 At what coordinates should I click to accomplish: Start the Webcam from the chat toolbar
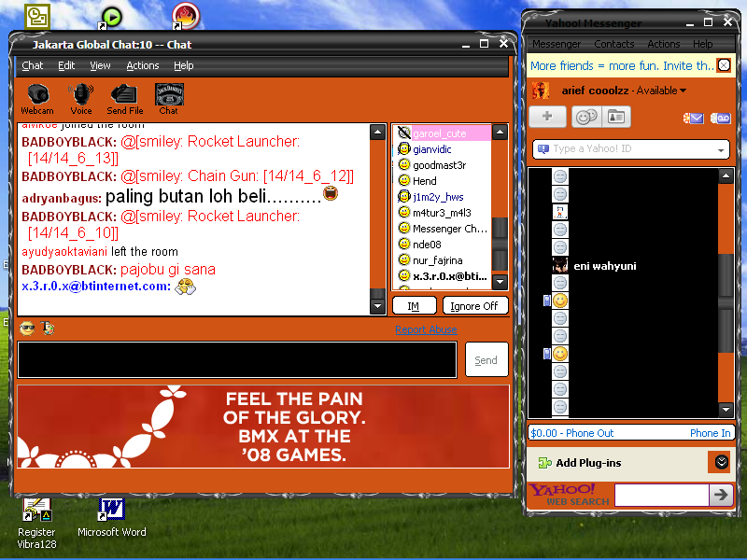click(x=37, y=99)
